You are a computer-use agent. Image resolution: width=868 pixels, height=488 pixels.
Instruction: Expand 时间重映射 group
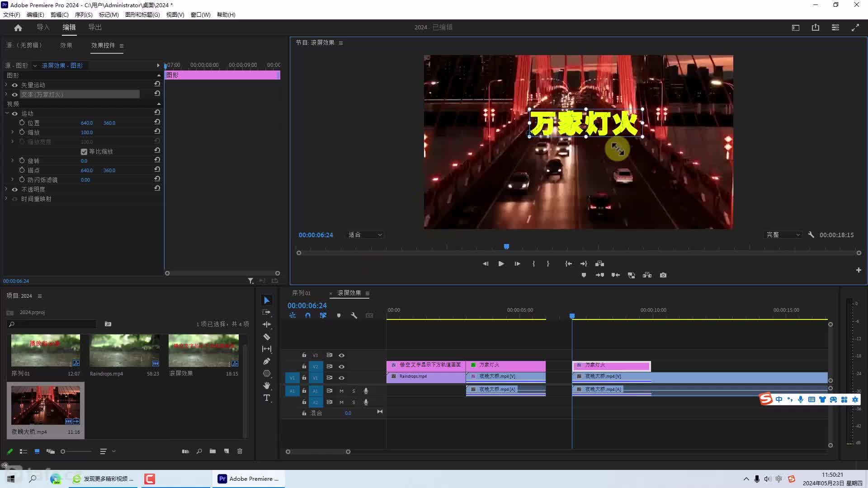click(x=7, y=199)
